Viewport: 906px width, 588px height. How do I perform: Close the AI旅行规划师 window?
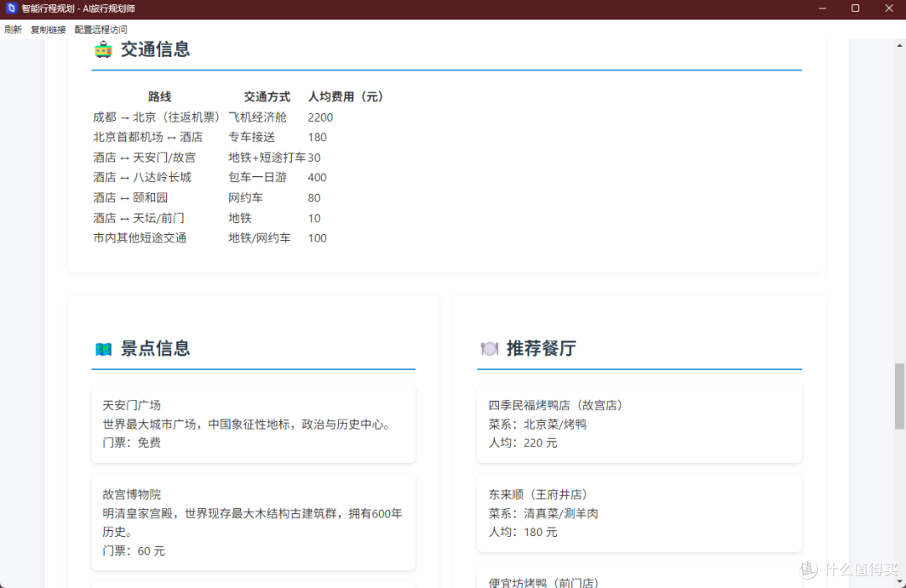(888, 8)
